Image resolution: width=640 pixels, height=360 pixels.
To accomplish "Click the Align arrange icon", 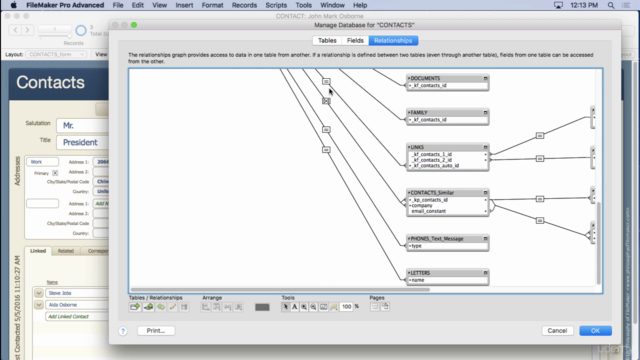I will [206, 307].
